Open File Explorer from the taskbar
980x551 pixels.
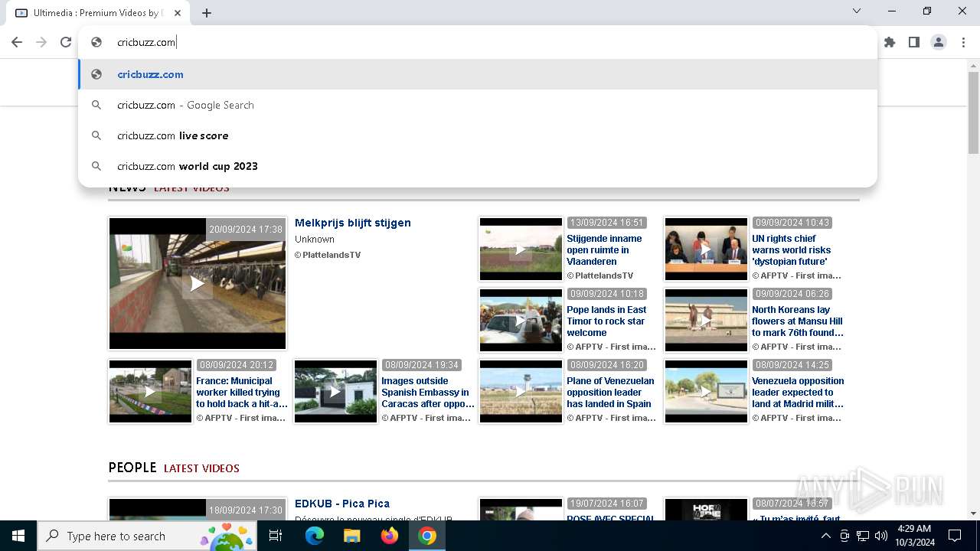[351, 536]
